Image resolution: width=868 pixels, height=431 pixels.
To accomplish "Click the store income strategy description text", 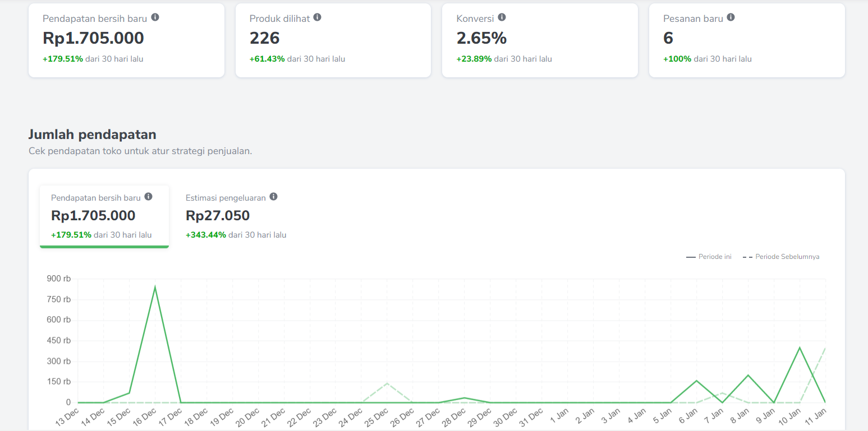I will tap(140, 151).
